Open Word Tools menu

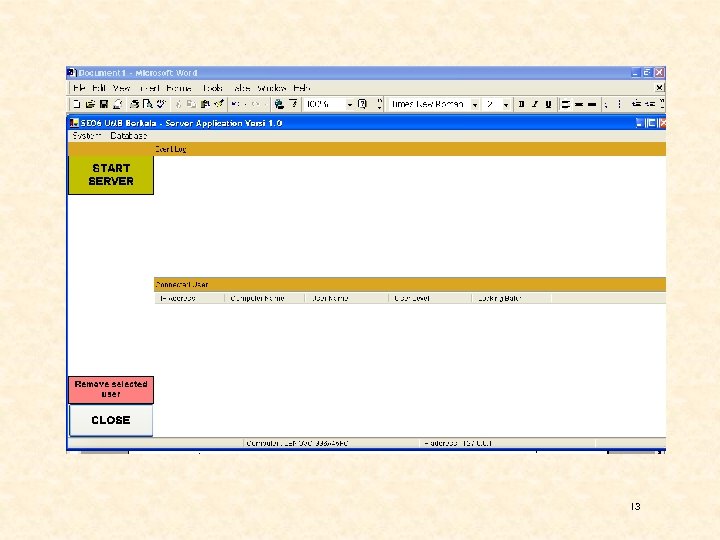point(212,88)
